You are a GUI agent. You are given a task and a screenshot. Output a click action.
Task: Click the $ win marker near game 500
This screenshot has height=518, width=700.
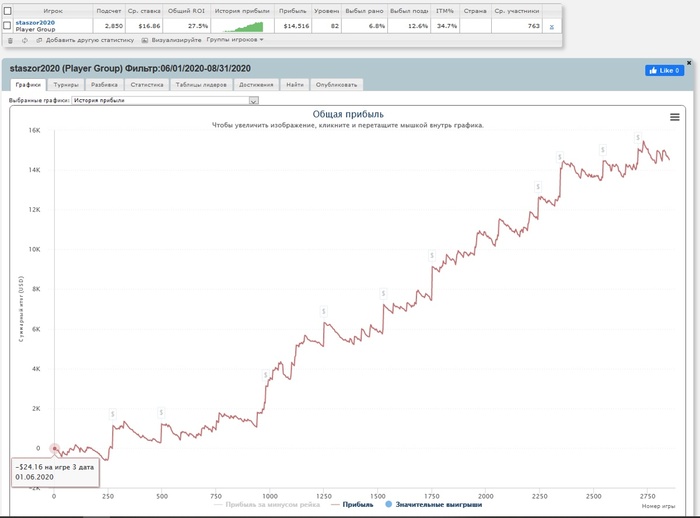(161, 413)
